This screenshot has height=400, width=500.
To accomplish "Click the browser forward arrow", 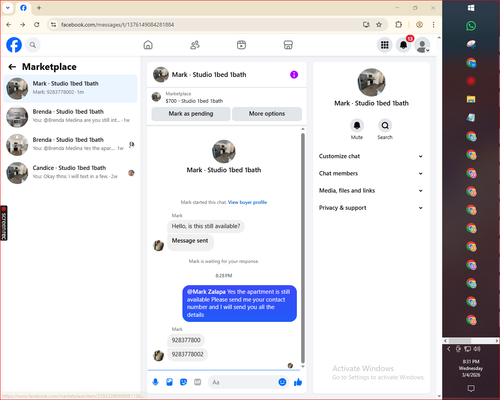I will (x=22, y=25).
